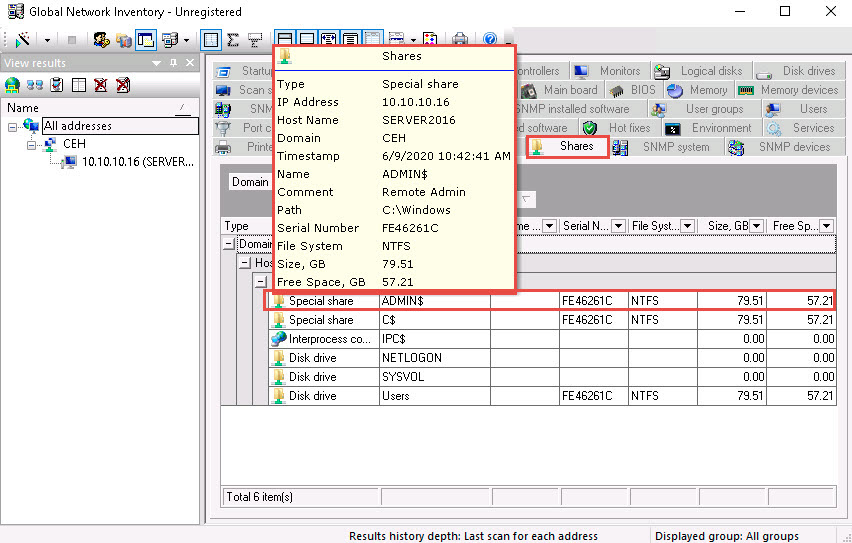Viewport: 852px width, 543px height.
Task: Toggle the View results pane button
Action: (146, 39)
